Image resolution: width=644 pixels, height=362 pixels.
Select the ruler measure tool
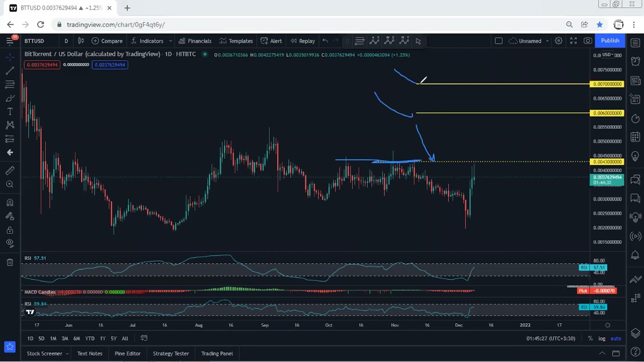point(10,171)
